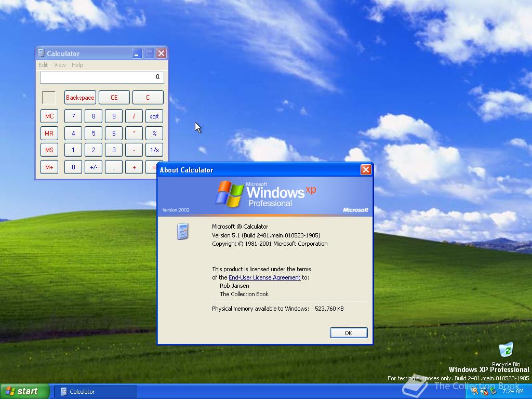Image resolution: width=532 pixels, height=399 pixels.
Task: Click calculator digit 1 button
Action: pyautogui.click(x=73, y=150)
